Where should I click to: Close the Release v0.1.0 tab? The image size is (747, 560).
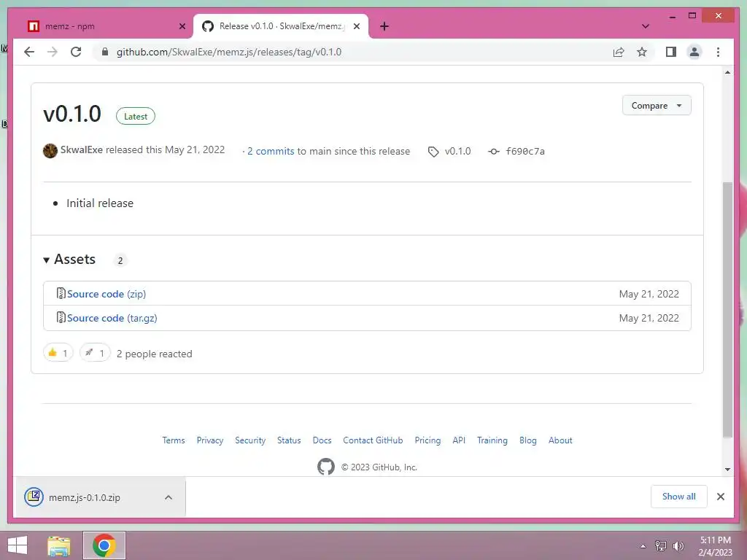click(356, 26)
